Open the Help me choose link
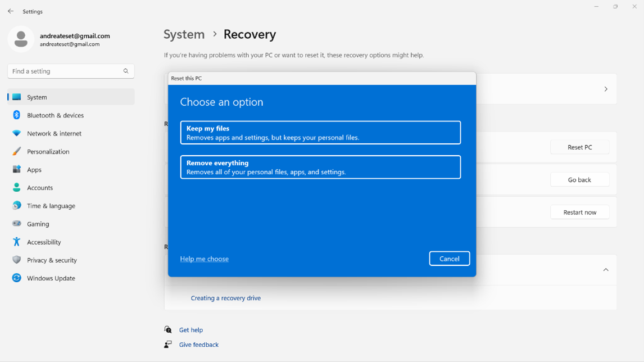644x362 pixels. (x=204, y=259)
